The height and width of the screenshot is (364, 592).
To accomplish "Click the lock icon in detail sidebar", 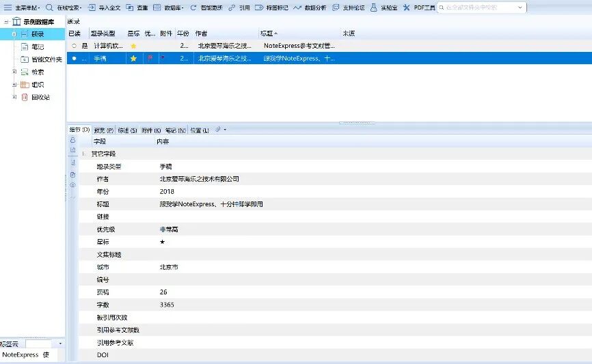I will point(73,140).
